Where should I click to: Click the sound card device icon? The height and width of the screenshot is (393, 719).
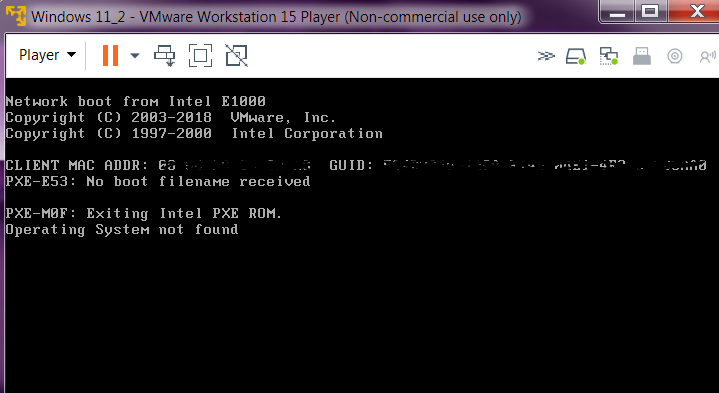coord(708,56)
